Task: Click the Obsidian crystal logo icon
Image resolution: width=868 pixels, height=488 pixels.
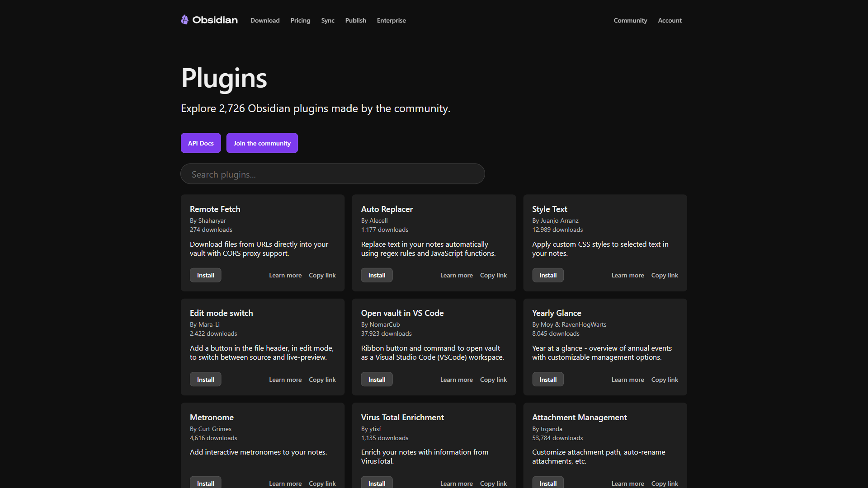Action: click(x=184, y=20)
